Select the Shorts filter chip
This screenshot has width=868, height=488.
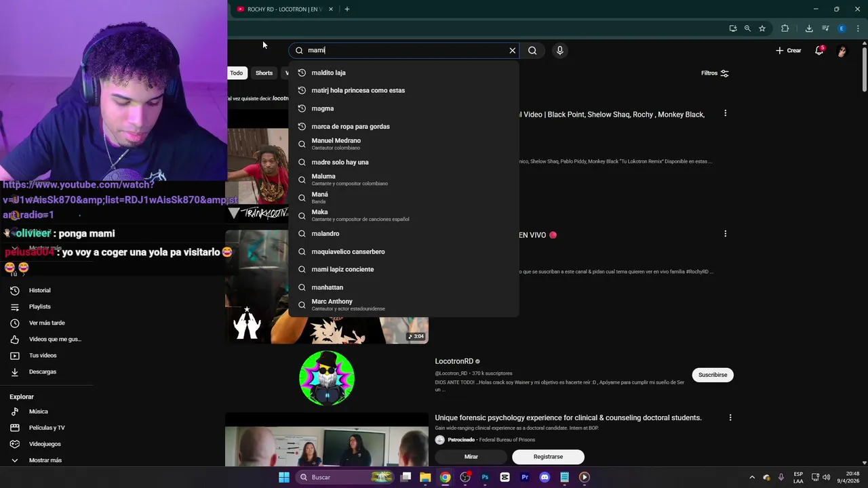point(264,73)
